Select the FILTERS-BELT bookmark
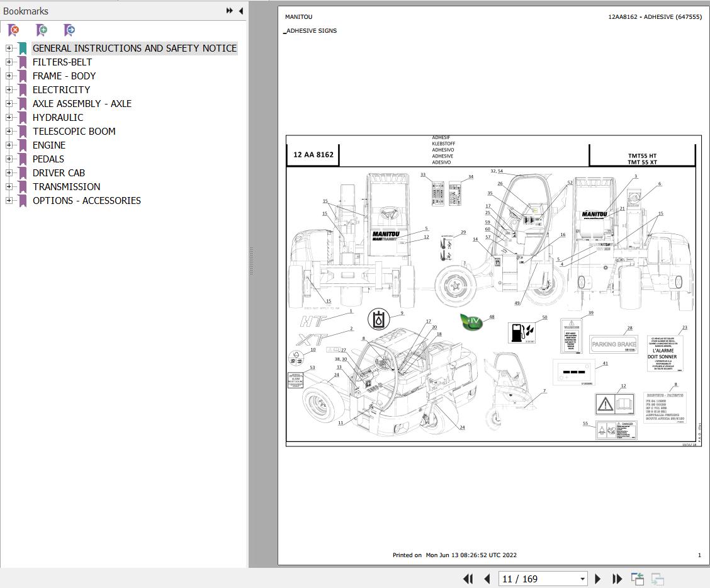 click(x=62, y=62)
